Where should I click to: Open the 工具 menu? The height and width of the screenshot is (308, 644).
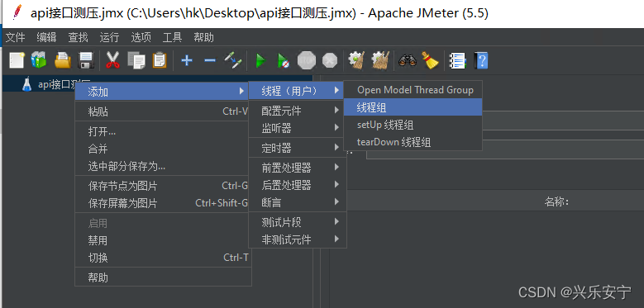point(172,38)
